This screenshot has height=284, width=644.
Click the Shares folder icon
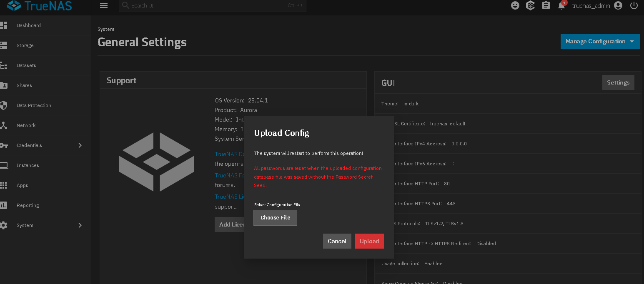(x=3, y=85)
